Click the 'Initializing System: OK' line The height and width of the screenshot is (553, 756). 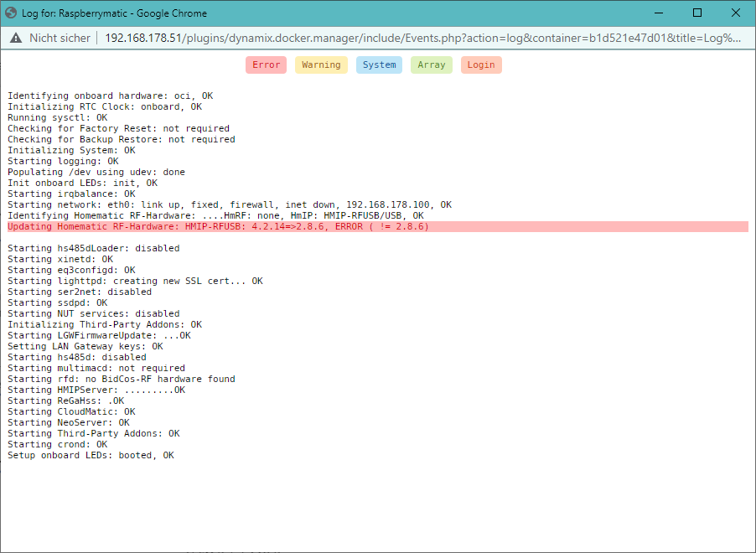pyautogui.click(x=71, y=151)
